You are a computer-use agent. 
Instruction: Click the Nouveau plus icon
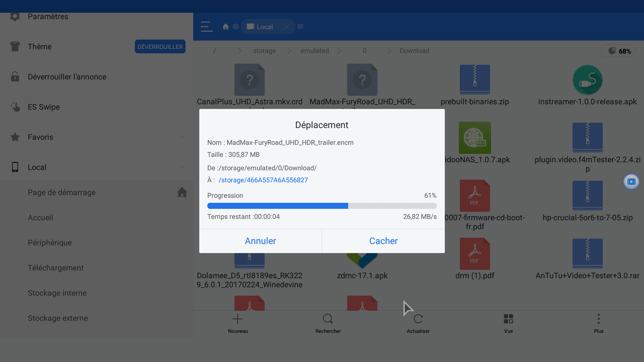pyautogui.click(x=238, y=319)
